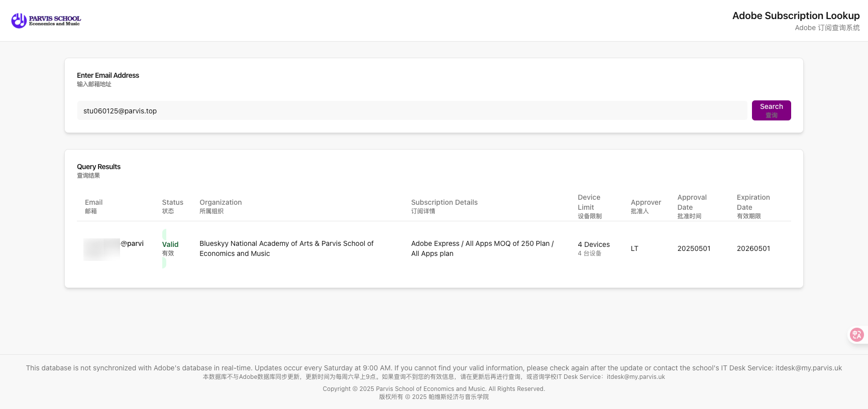
Task: Select the Adobe Subscription Lookup title
Action: (x=796, y=16)
